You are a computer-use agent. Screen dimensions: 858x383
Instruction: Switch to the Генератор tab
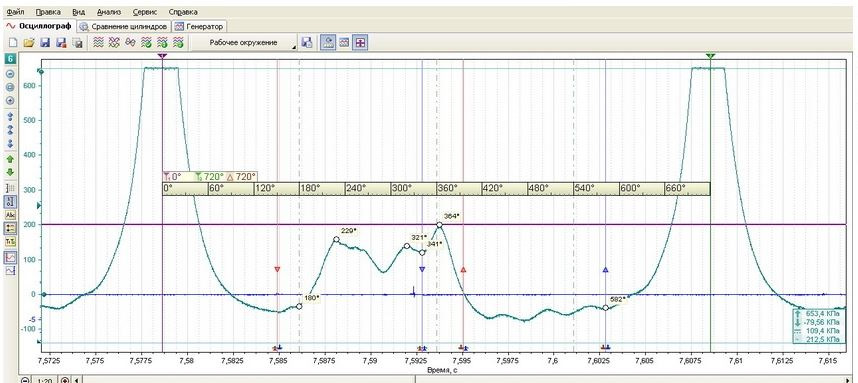coord(199,26)
